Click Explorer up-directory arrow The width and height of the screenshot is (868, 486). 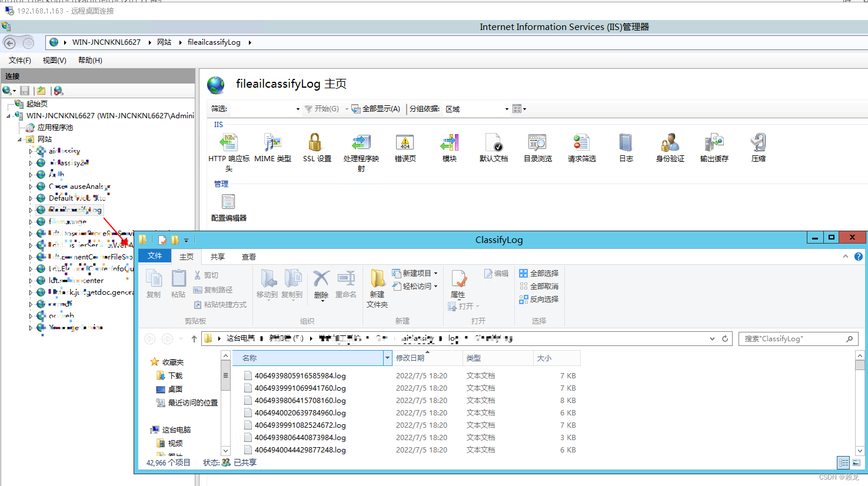pos(194,338)
